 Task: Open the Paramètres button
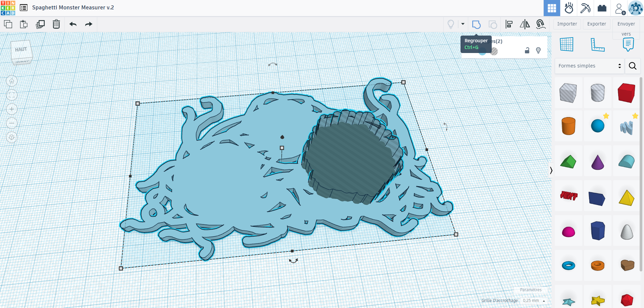[x=531, y=290]
